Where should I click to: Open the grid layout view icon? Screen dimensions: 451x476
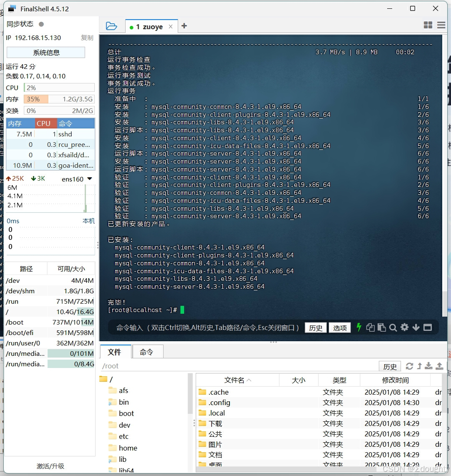coord(428,25)
